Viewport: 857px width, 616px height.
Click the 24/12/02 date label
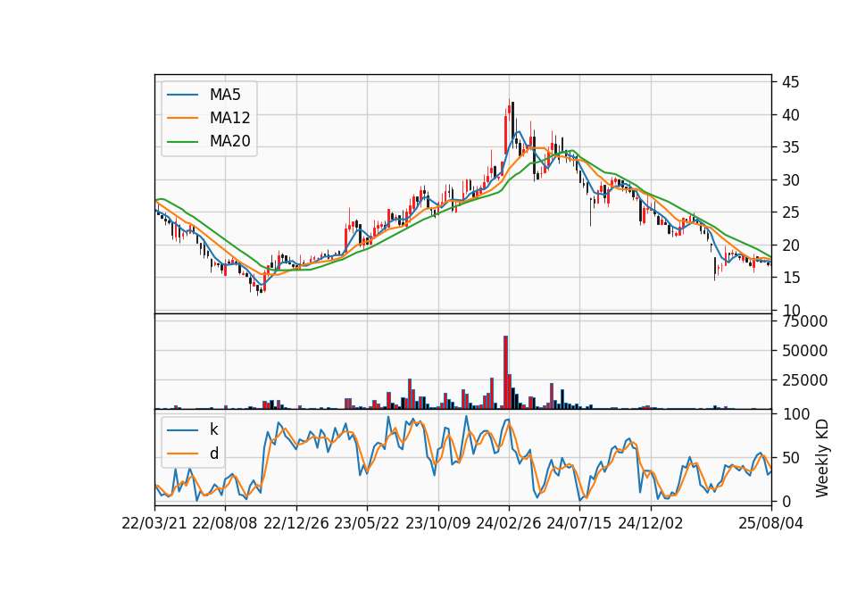pos(651,523)
